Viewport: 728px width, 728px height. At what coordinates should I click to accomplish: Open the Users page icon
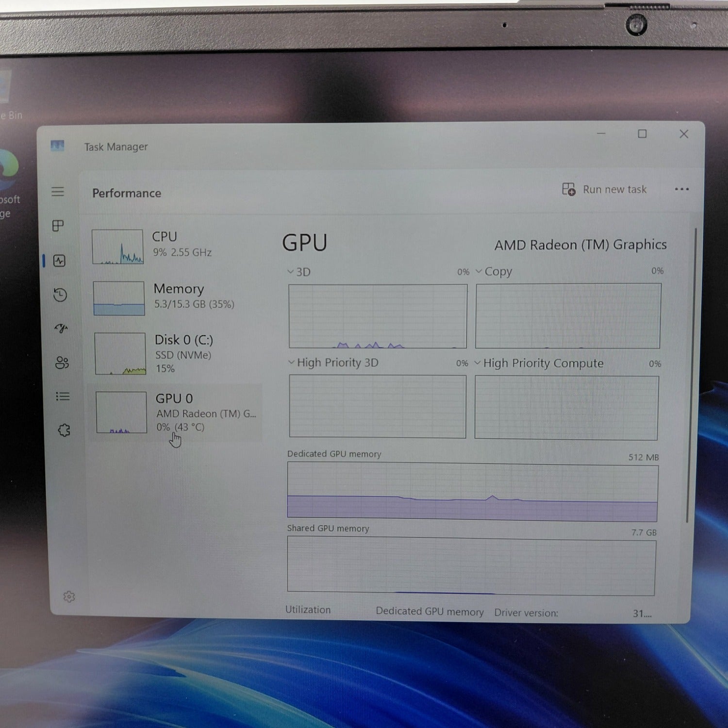coord(62,363)
